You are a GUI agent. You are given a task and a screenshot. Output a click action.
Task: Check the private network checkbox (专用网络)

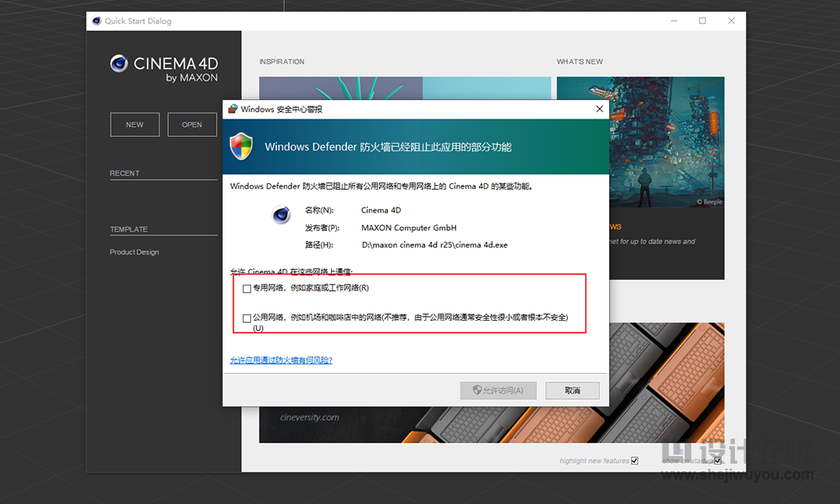pyautogui.click(x=246, y=289)
